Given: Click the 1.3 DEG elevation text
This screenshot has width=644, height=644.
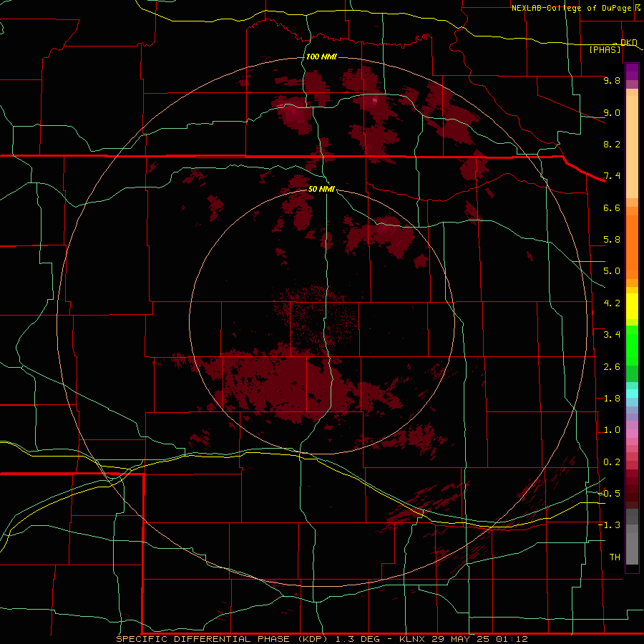Looking at the screenshot, I should click(359, 639).
